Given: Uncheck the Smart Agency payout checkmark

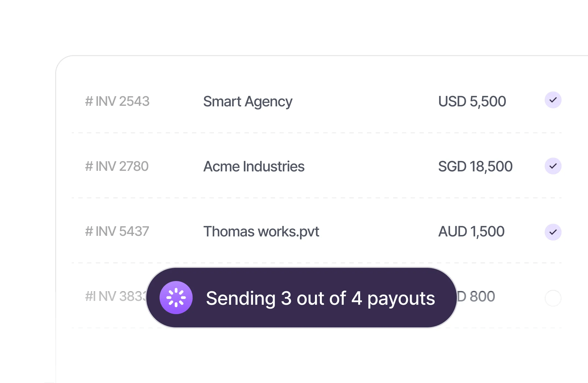Looking at the screenshot, I should click(553, 100).
